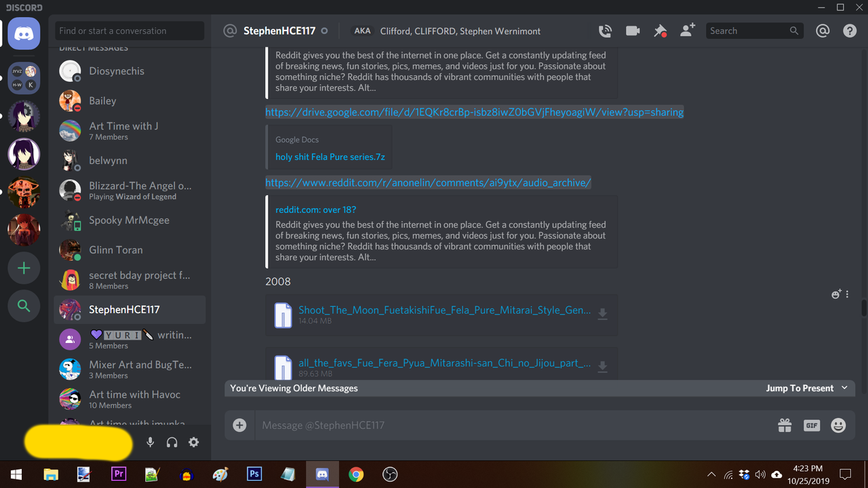868x488 pixels.
Task: Open Shoot_The_Moon attachment file name
Action: (444, 310)
